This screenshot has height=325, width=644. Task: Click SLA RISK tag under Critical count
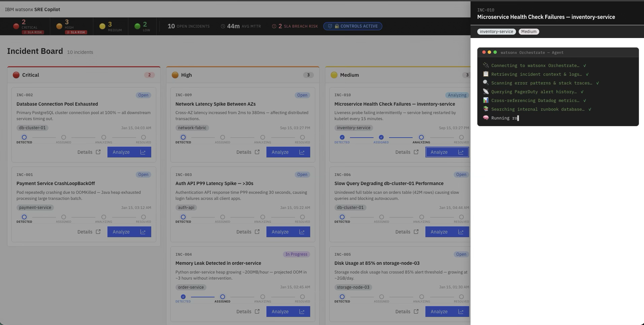33,32
